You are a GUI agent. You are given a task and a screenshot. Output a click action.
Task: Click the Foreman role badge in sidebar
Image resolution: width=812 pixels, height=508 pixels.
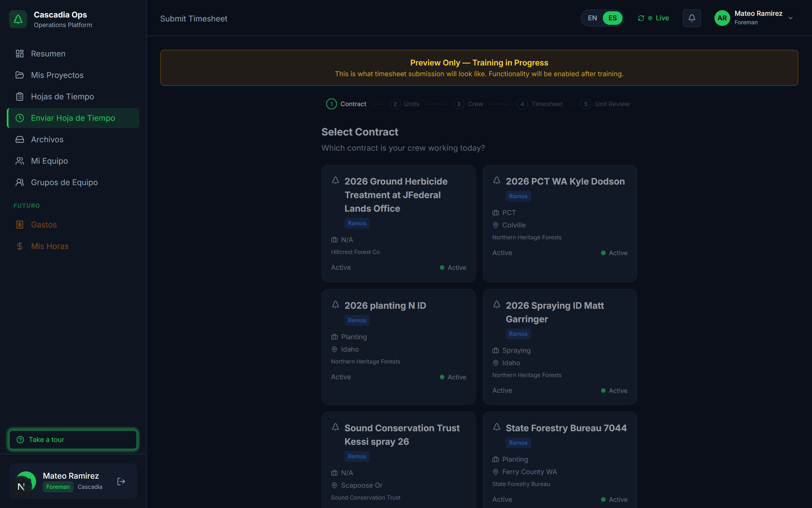(58, 487)
